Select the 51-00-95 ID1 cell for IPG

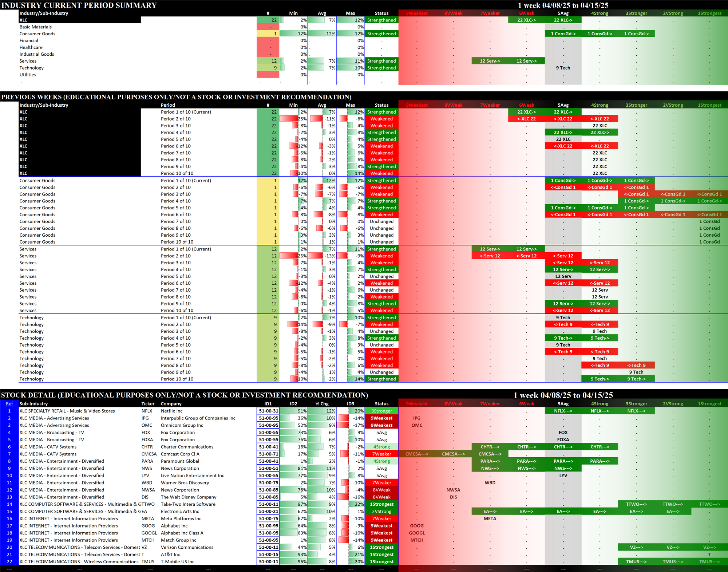coord(268,418)
